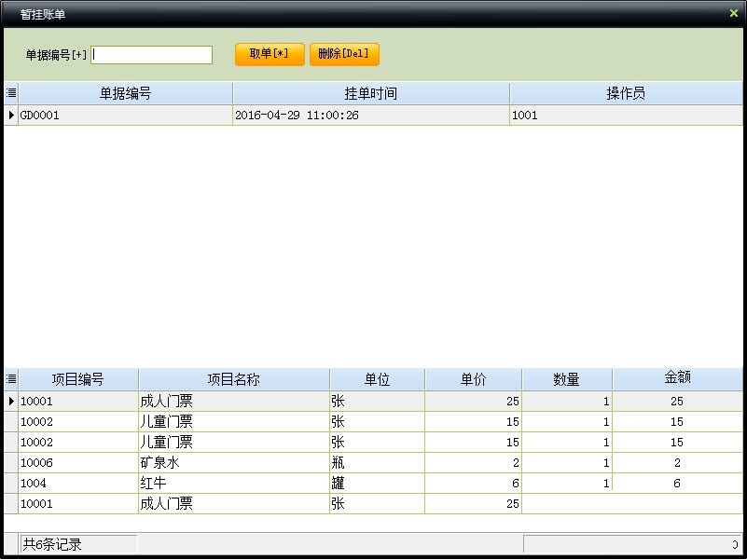Click the 操作员 column header
The image size is (747, 560).
(628, 92)
